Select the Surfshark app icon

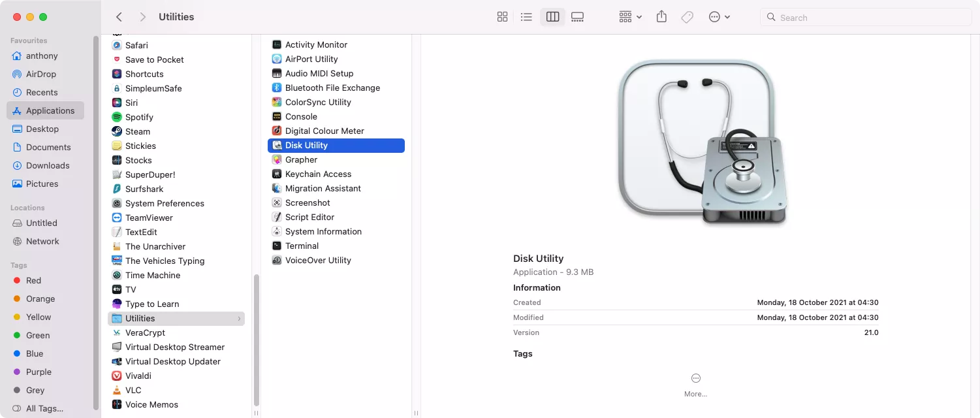[x=117, y=189]
